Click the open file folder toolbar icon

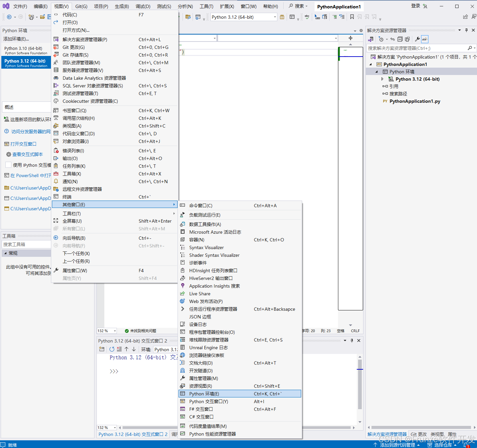click(x=42, y=17)
